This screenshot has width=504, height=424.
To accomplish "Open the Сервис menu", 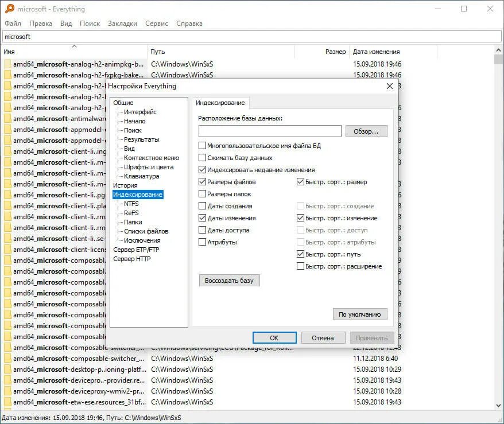I will click(x=157, y=24).
